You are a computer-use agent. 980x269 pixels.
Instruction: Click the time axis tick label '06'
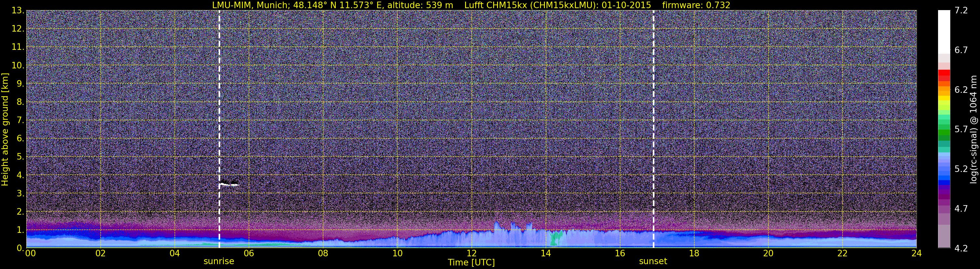click(x=249, y=253)
